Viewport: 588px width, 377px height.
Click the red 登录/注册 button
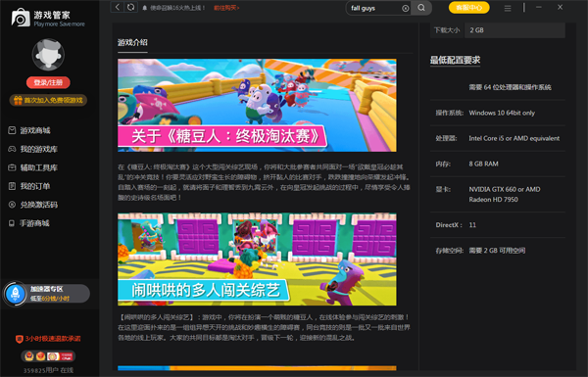pyautogui.click(x=48, y=82)
